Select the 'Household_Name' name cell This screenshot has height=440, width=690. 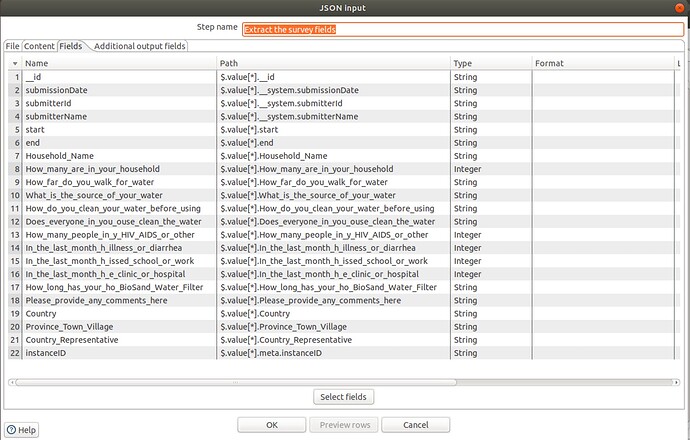coord(119,156)
